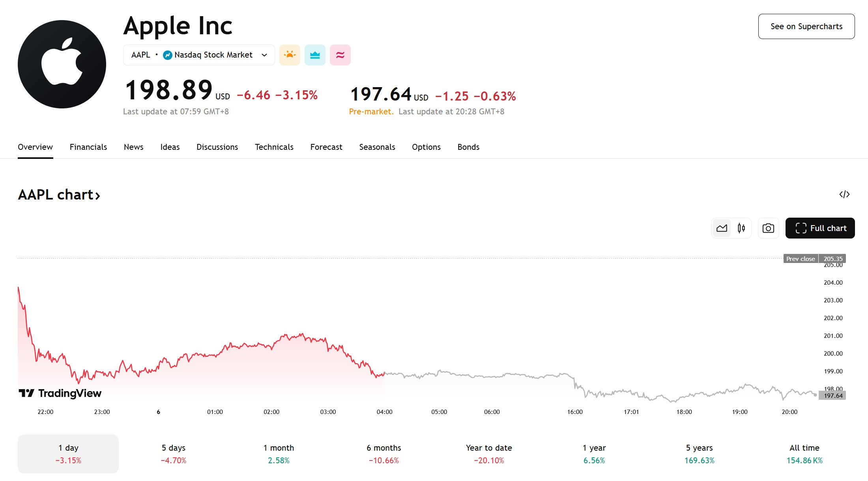Open the Financials tab
The image size is (868, 481).
tap(88, 147)
